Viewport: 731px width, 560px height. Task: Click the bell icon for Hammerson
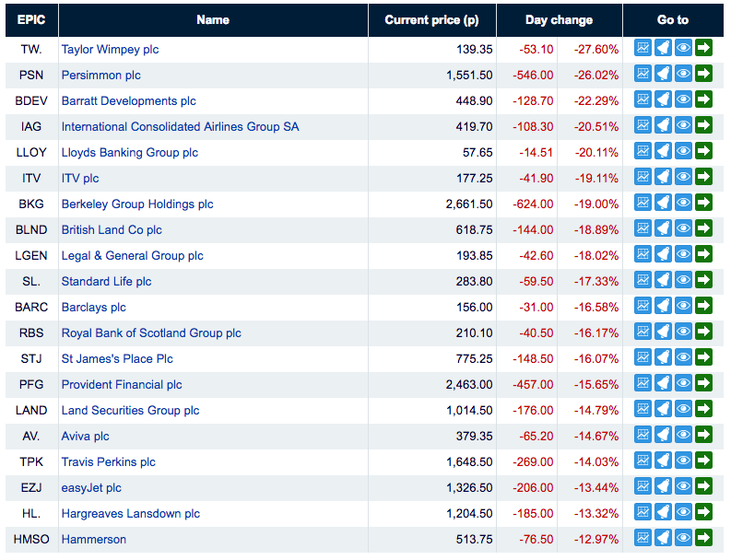663,538
